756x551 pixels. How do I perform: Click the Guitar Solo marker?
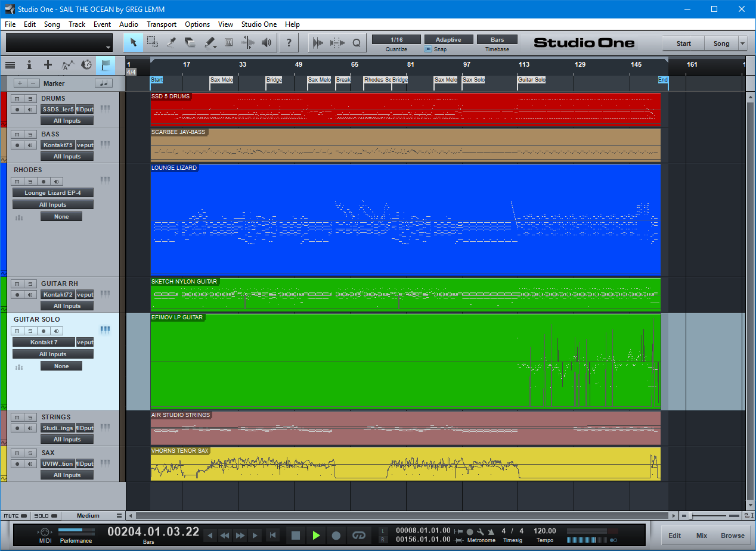[532, 80]
